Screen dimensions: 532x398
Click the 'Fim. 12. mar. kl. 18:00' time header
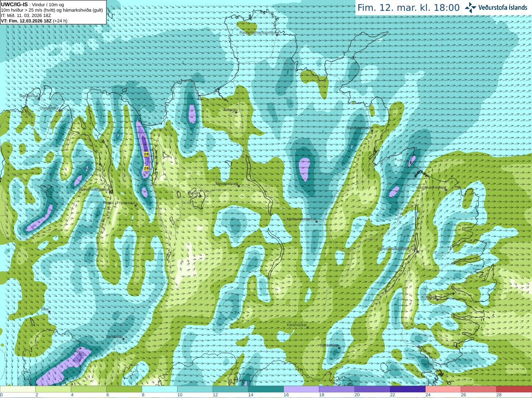tap(409, 8)
